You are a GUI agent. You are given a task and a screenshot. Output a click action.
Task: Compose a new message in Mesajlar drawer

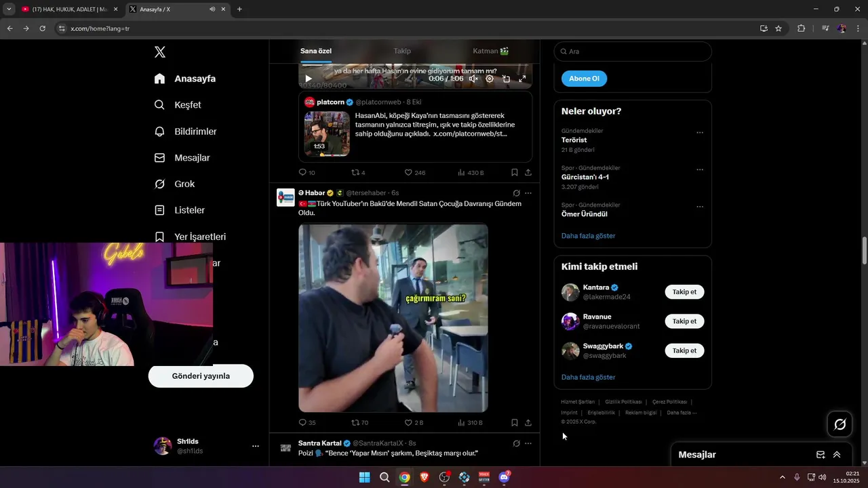click(x=821, y=455)
